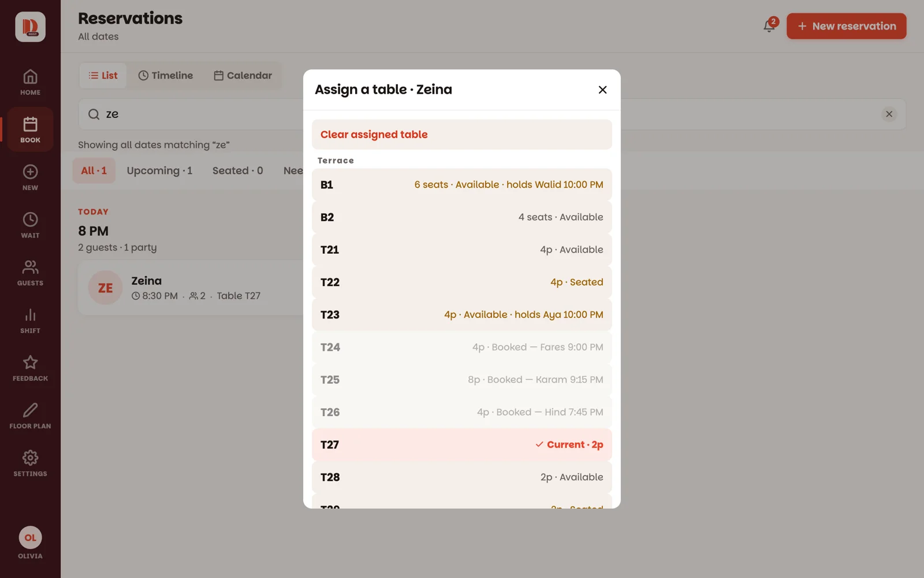Screen dimensions: 924x578
Task: Switch to the List view tab
Action: 103,76
